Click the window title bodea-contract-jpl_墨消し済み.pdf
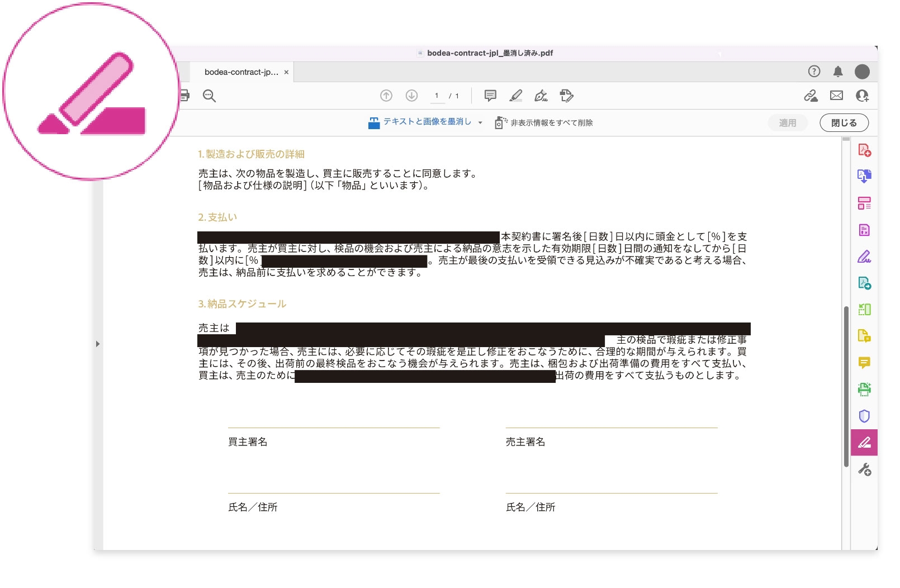900x588 pixels. point(490,53)
